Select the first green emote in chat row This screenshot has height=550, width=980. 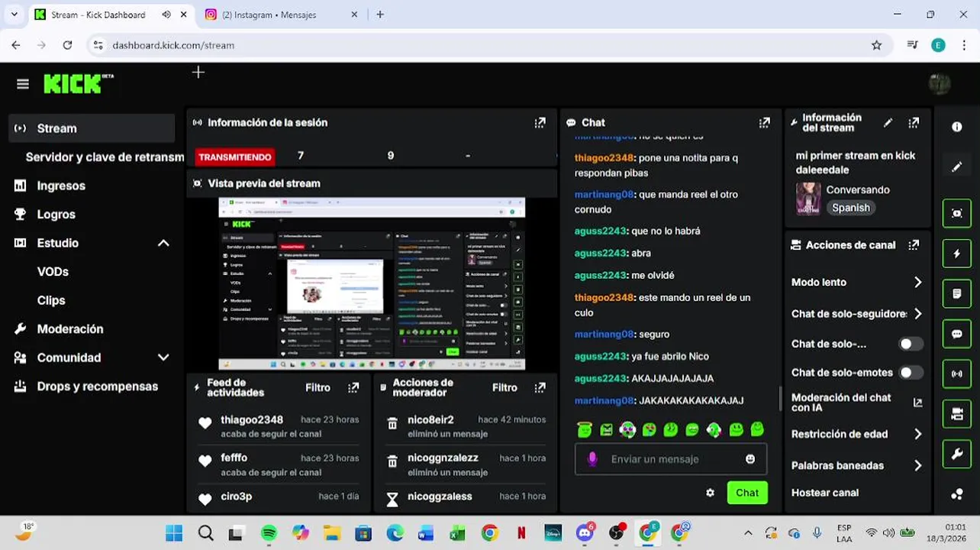tap(585, 429)
